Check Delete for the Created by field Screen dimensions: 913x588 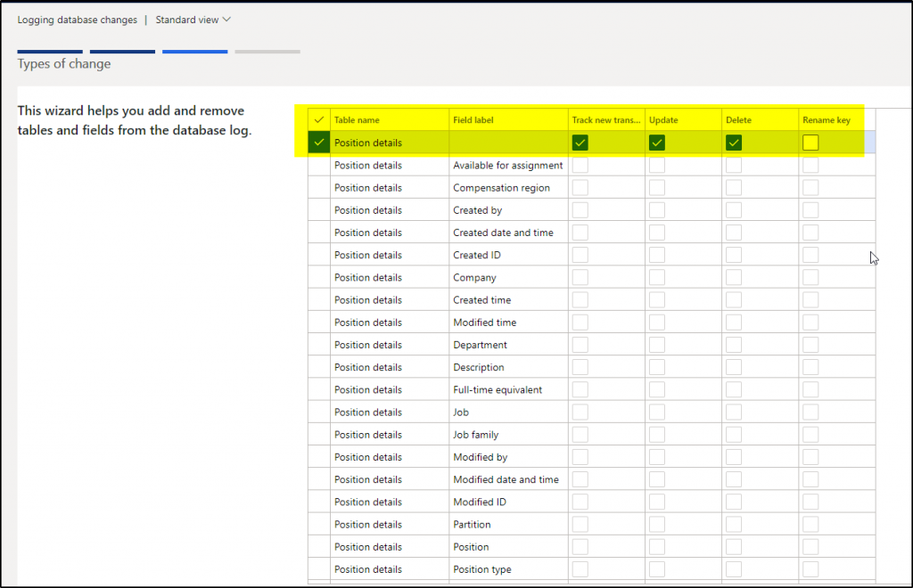tap(733, 209)
